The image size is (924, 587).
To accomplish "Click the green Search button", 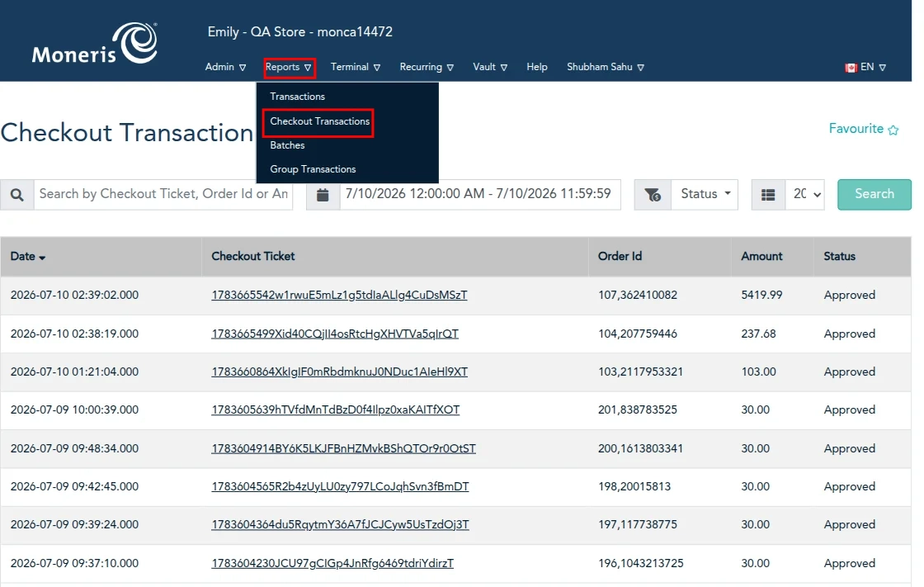I will (x=874, y=195).
